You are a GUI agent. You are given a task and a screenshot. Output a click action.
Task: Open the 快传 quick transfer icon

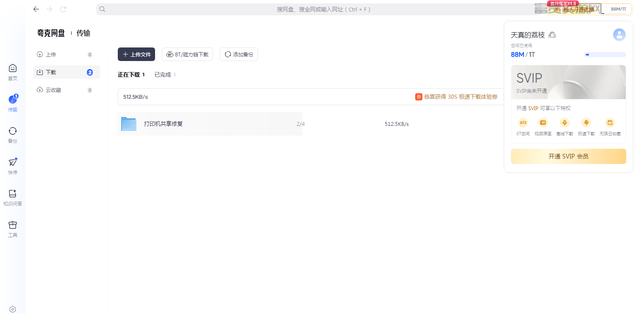point(13,166)
